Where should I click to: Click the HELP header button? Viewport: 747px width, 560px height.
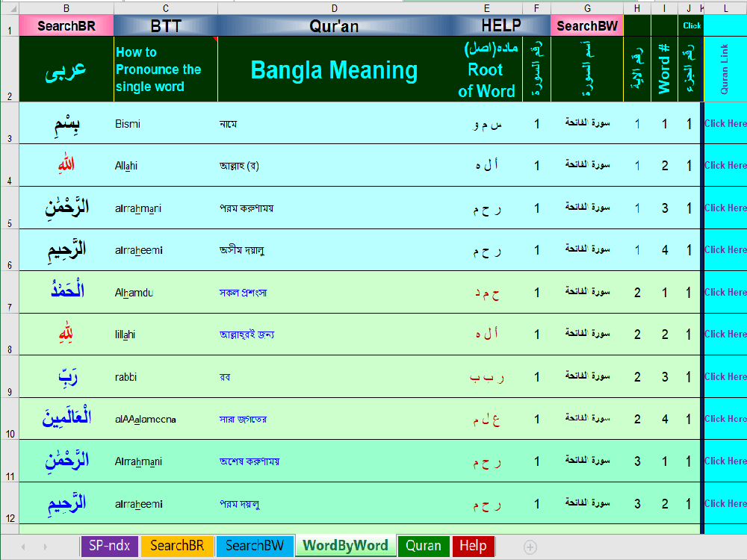(500, 25)
